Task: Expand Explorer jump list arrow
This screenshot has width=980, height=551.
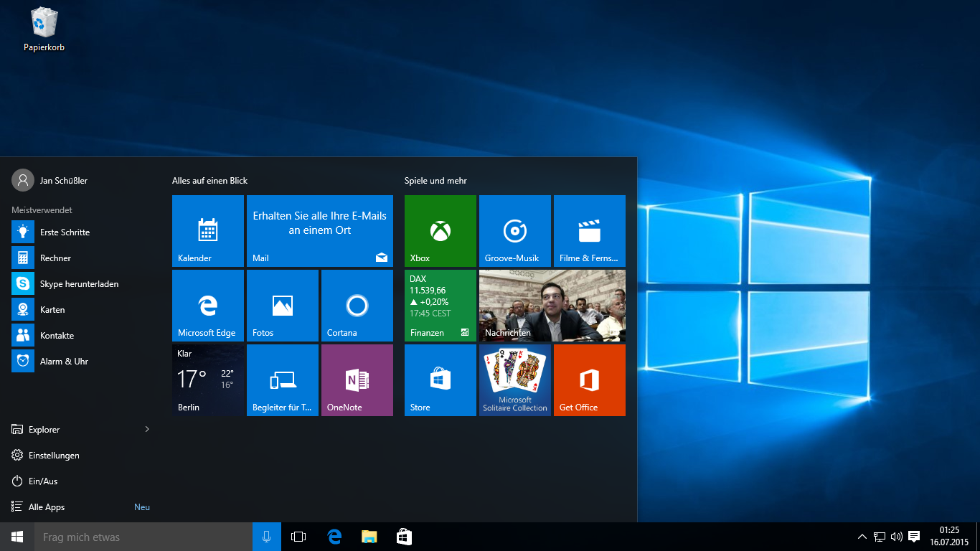Action: point(147,429)
